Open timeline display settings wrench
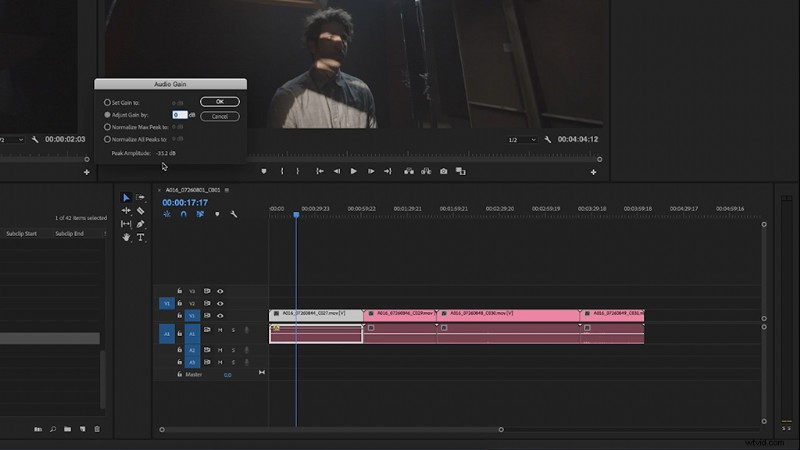 point(234,214)
